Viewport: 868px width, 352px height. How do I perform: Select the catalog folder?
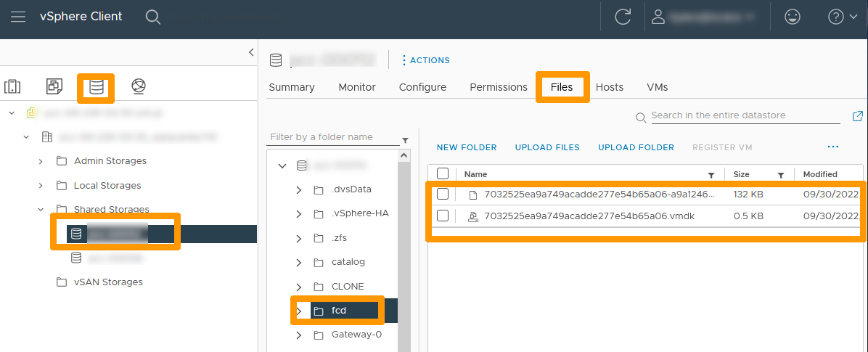348,262
